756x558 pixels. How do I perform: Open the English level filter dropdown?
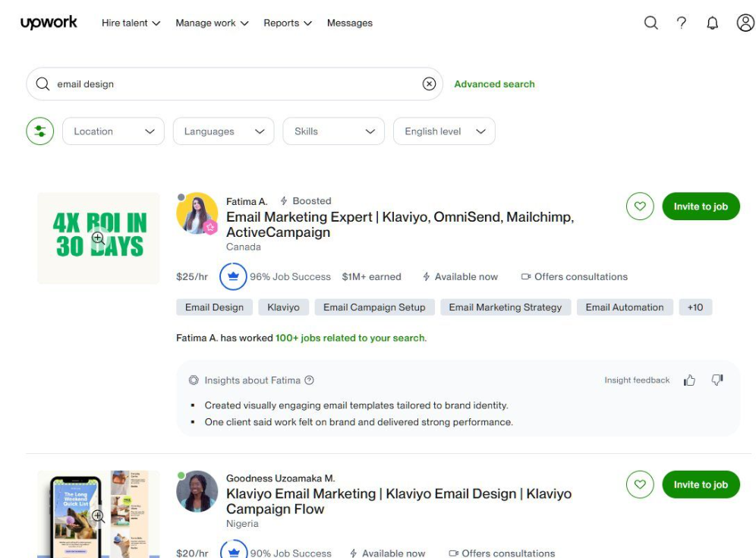[x=444, y=131]
